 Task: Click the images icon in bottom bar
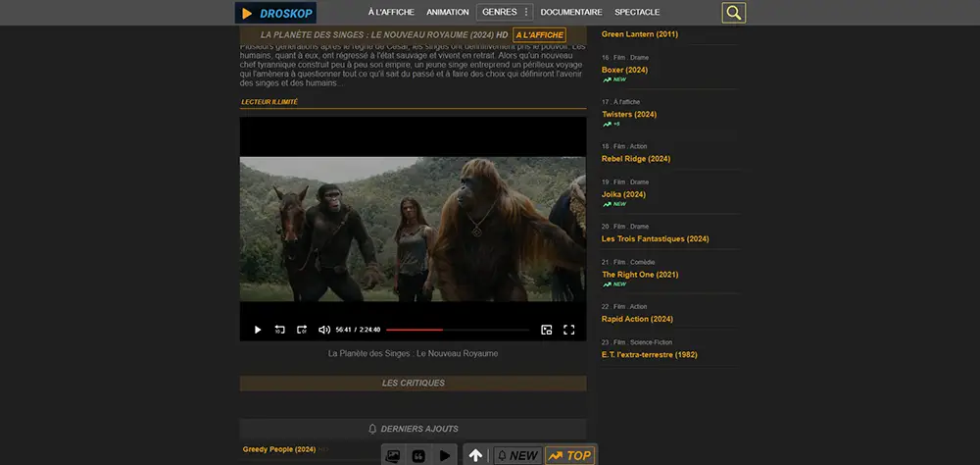(393, 455)
